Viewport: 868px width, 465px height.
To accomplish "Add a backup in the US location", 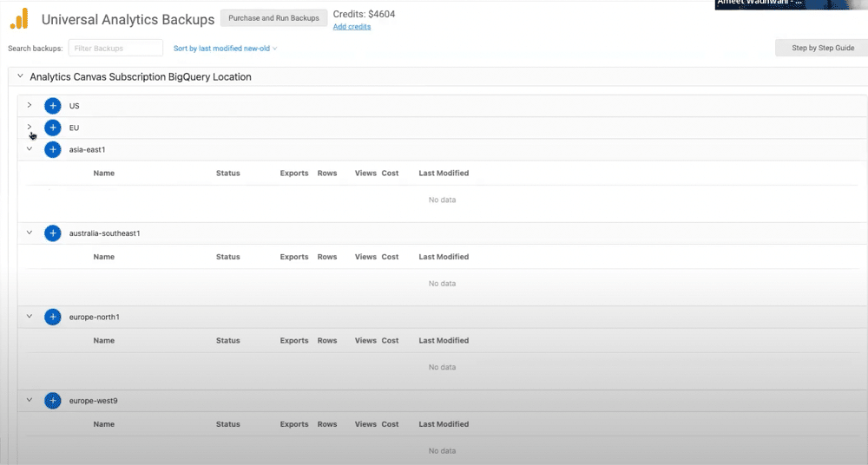I will tap(53, 106).
